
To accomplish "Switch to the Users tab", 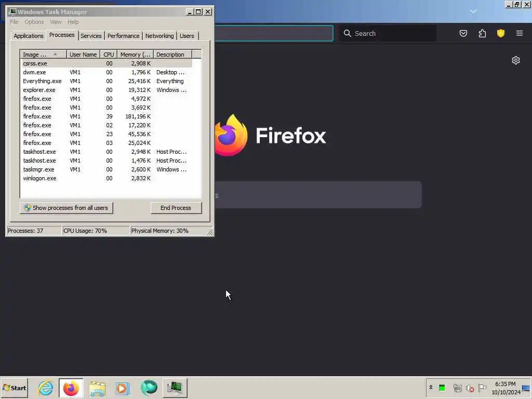I will (187, 36).
